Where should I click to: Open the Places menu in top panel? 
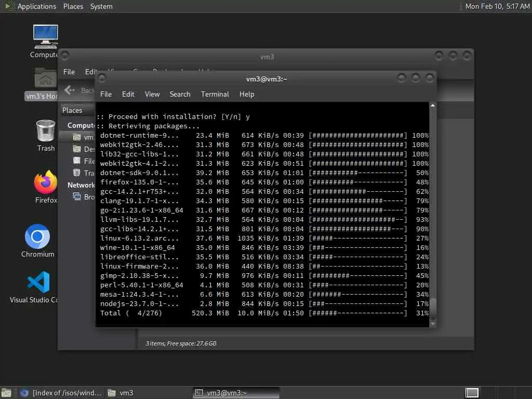pyautogui.click(x=73, y=6)
